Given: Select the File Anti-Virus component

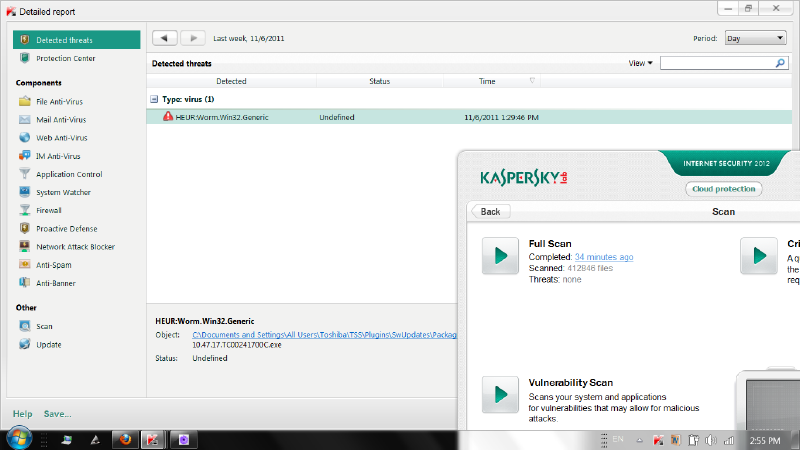Looking at the screenshot, I should (59, 102).
